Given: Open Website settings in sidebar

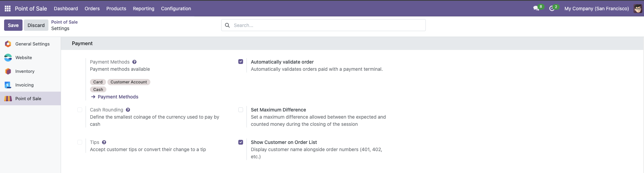Looking at the screenshot, I should [30, 57].
